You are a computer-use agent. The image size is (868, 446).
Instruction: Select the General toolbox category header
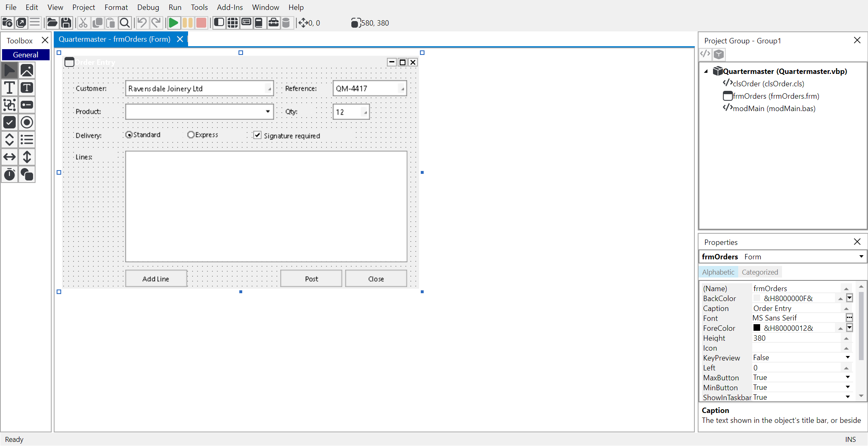[x=26, y=55]
